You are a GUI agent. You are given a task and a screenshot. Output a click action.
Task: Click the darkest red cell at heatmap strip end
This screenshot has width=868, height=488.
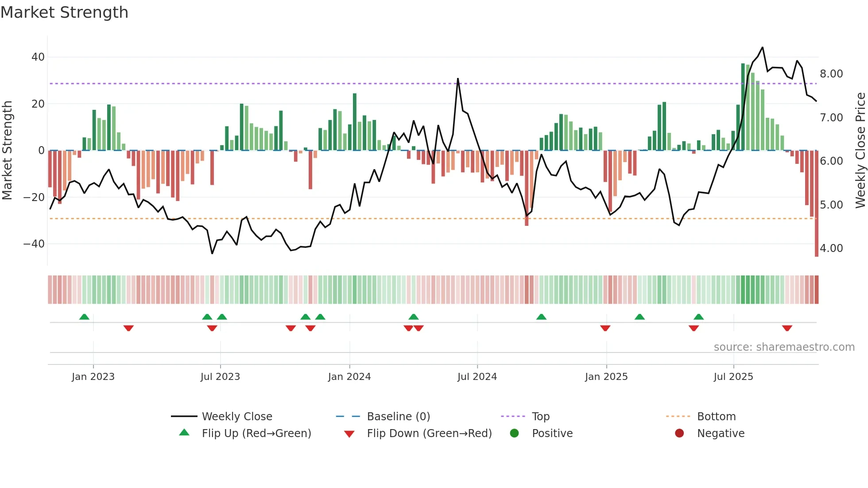[816, 290]
